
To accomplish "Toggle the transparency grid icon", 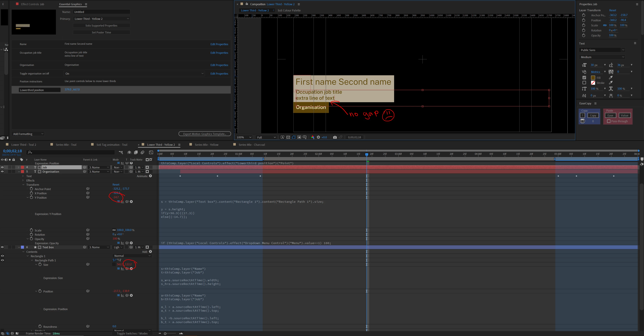I will tap(288, 137).
